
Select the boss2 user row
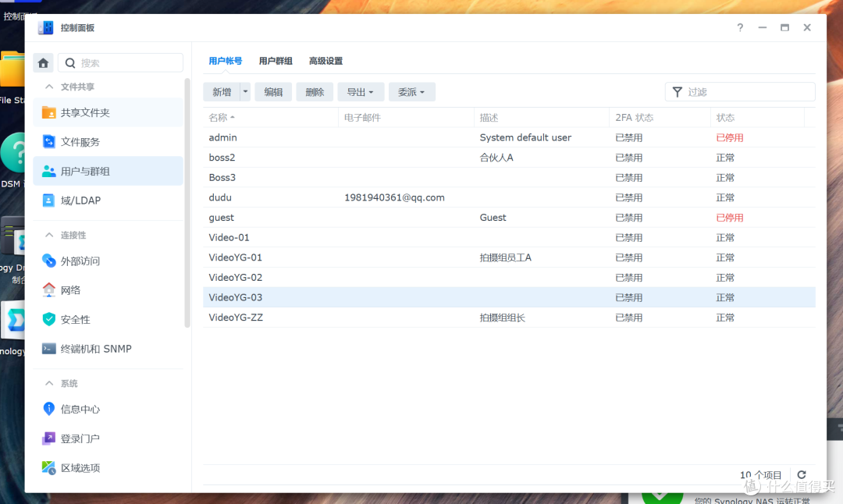pos(509,158)
